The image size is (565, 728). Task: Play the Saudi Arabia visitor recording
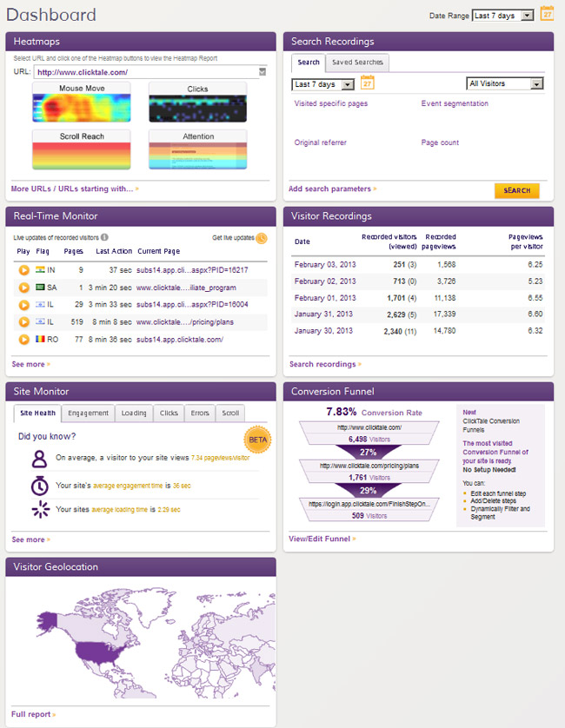coord(24,288)
